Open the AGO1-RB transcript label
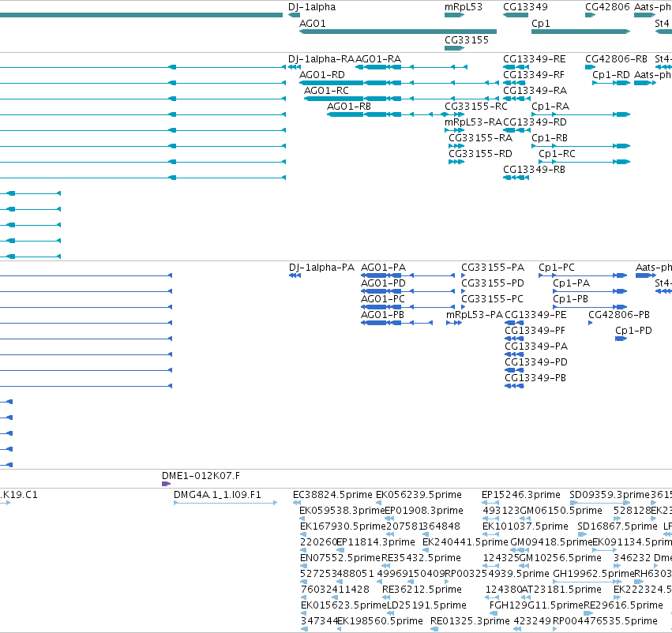 349,107
